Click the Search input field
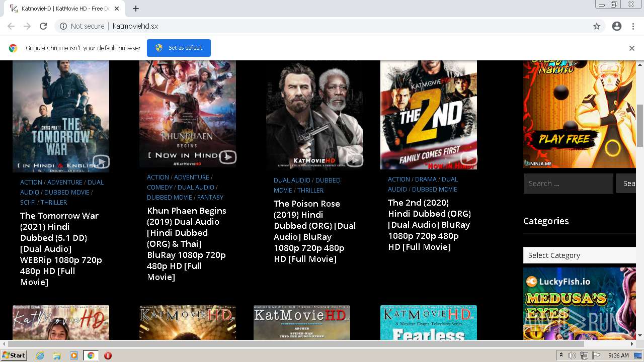 coord(568,184)
